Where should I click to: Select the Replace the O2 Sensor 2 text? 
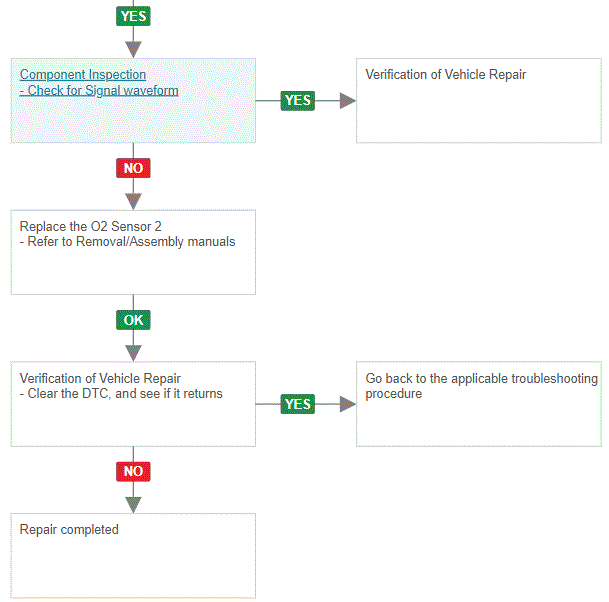point(91,227)
